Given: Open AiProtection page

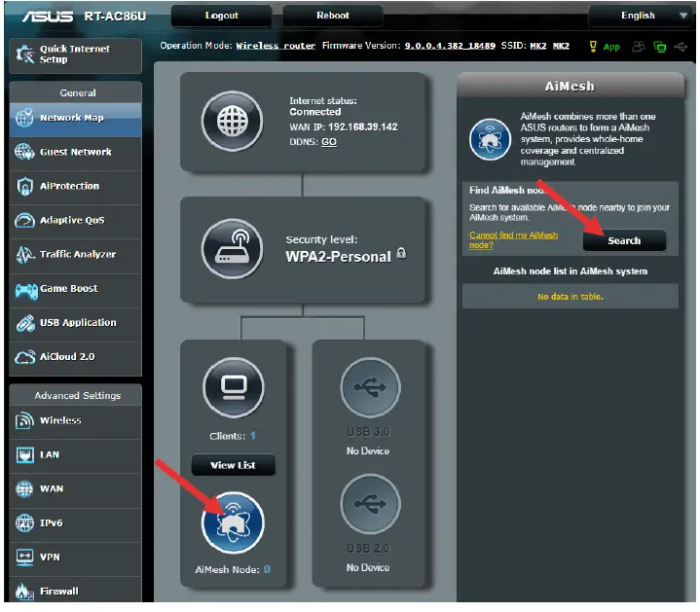Looking at the screenshot, I should click(75, 186).
